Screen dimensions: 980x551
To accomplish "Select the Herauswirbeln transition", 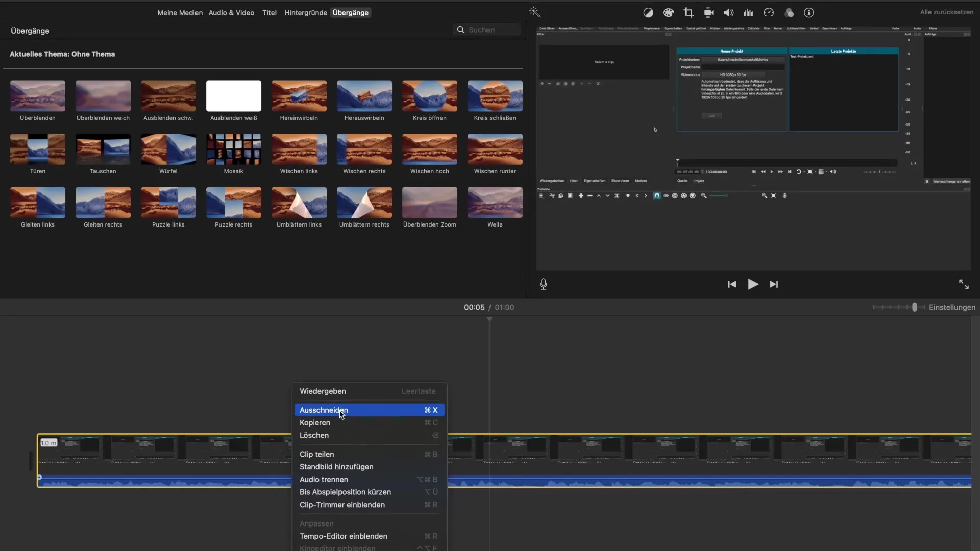I will click(x=364, y=96).
